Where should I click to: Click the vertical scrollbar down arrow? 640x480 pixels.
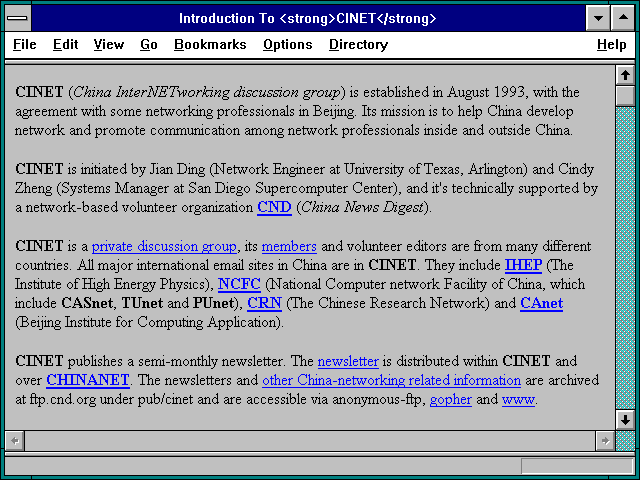[x=625, y=420]
